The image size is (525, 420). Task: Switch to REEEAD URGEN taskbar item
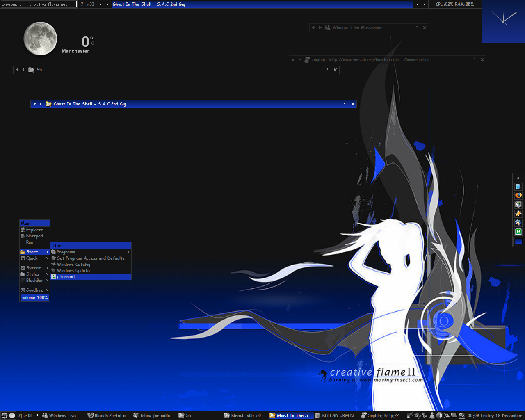[337, 415]
